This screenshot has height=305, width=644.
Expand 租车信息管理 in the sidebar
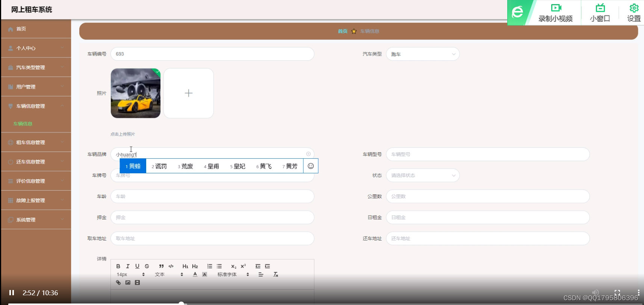[x=36, y=143]
